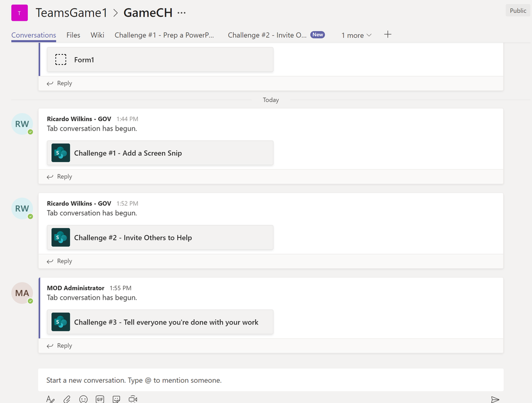Open the Challenge #2 - Invite O... tab
The image size is (532, 403).
[x=267, y=35]
